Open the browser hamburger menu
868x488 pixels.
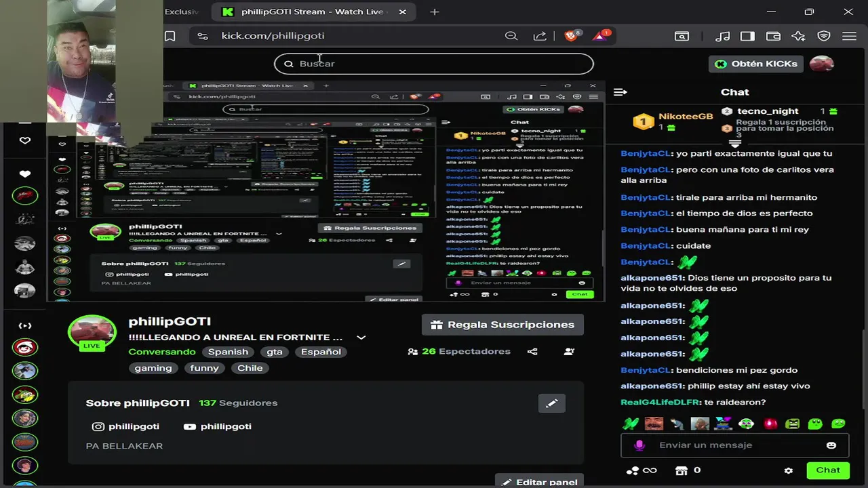point(849,36)
